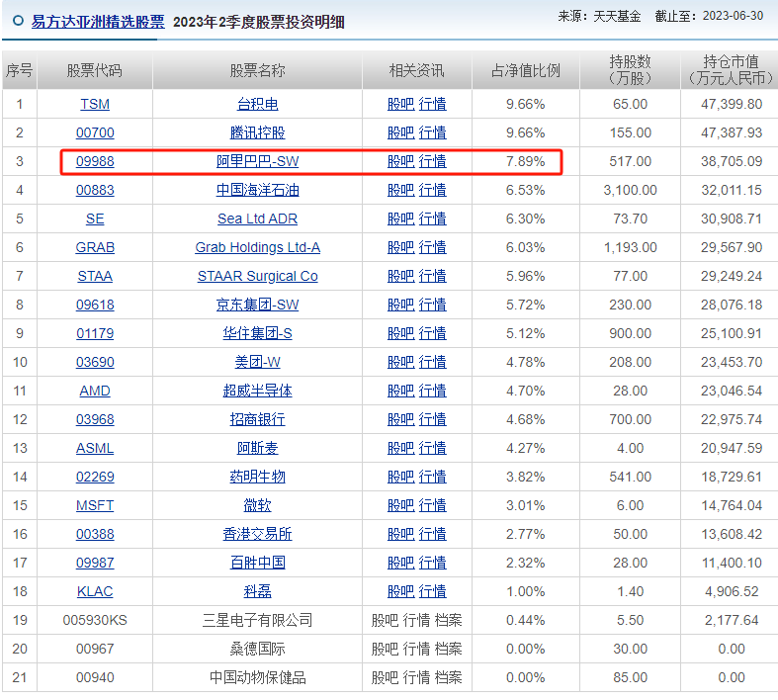
Task: Open the 阿里巴巴-SW stock name link
Action: tap(257, 162)
